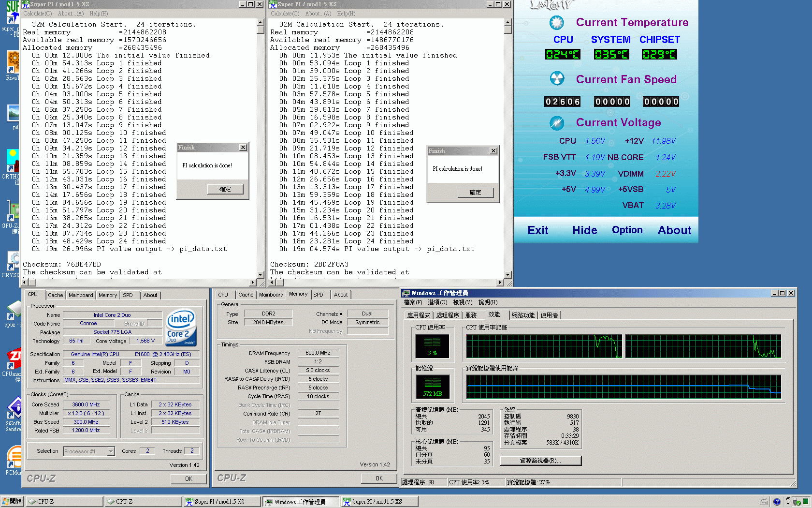Image resolution: width=812 pixels, height=508 pixels.
Task: Click the blue help icon in the language bar
Action: 777,502
